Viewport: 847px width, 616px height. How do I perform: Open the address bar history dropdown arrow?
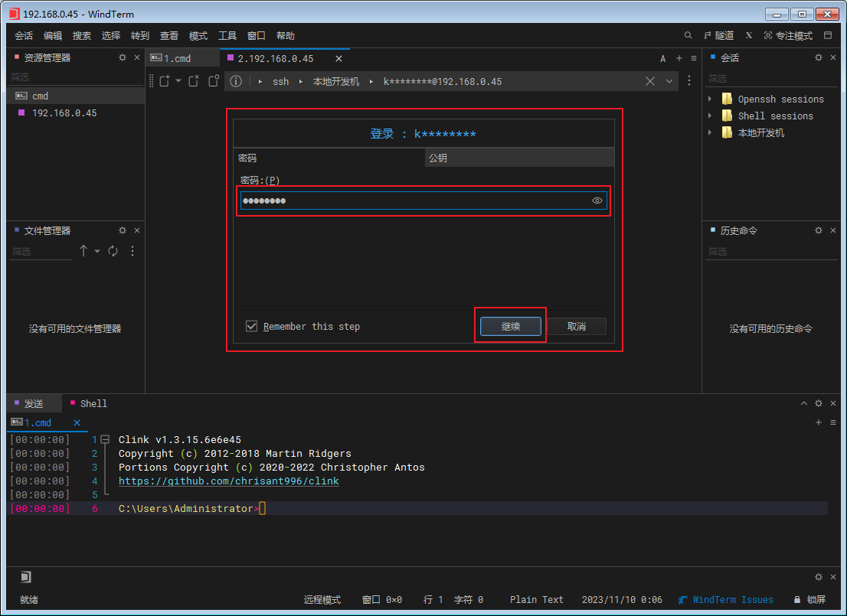(669, 81)
